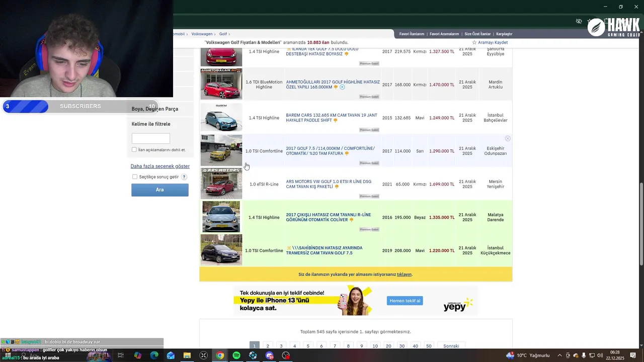
Task: Click the blue Golf thumbnail of BAREM listing
Action: [221, 117]
